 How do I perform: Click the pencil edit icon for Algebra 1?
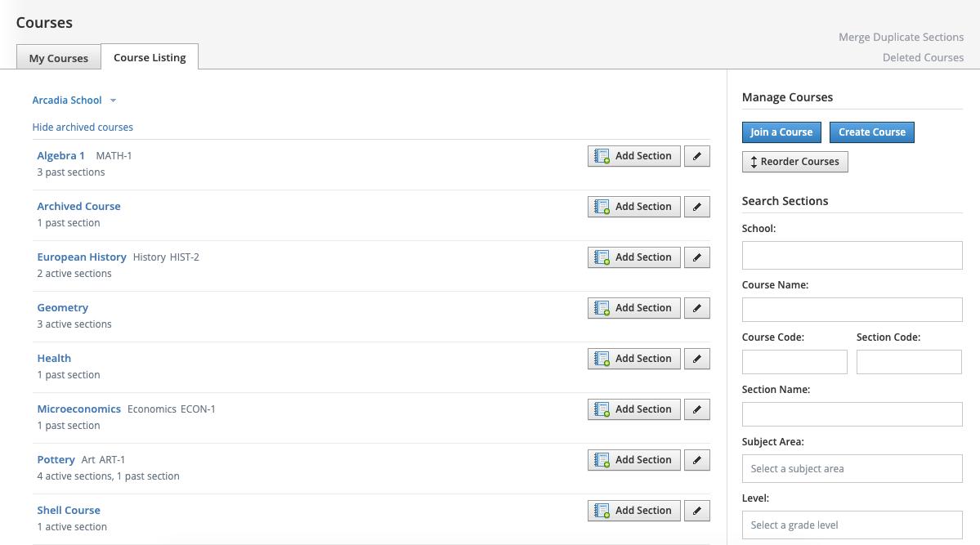696,156
